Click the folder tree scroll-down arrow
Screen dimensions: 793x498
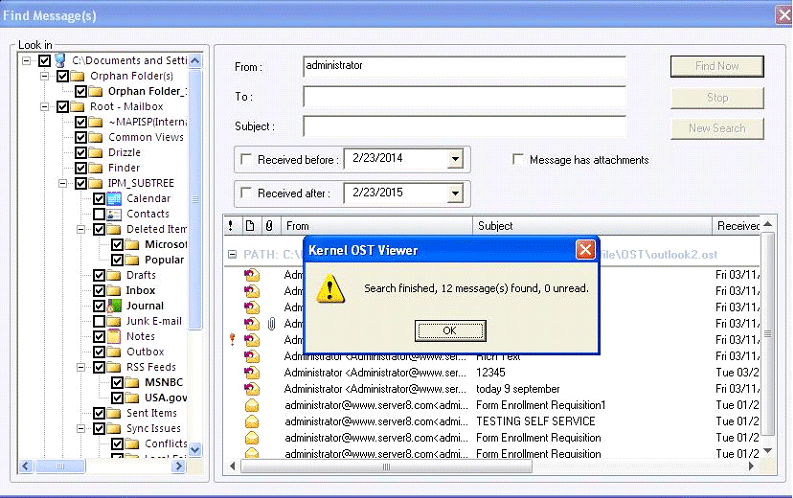coord(195,449)
